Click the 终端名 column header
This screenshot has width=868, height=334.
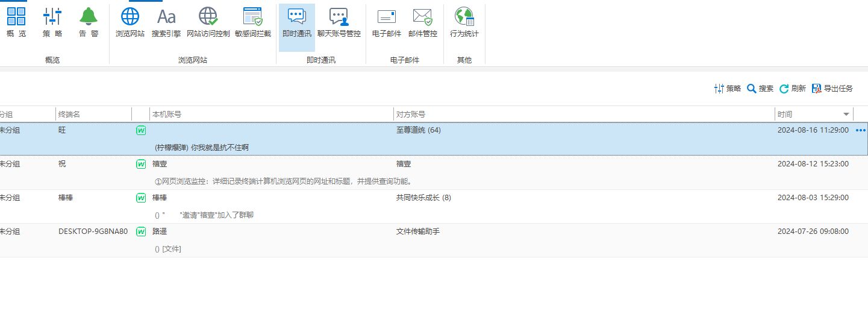93,114
